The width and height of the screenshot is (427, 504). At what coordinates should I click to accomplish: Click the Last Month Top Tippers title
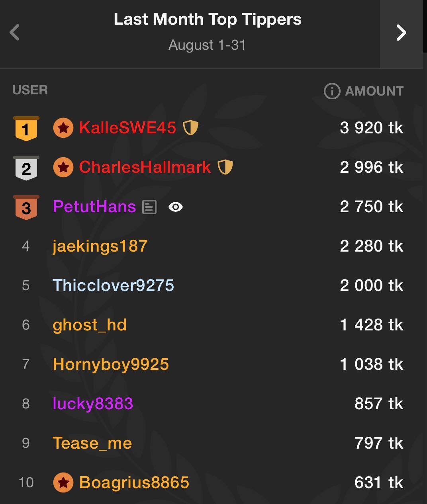pyautogui.click(x=208, y=19)
